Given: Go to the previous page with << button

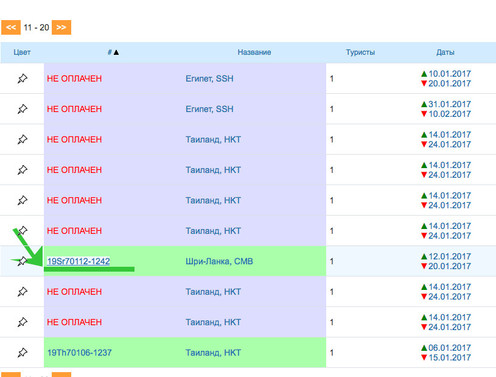Looking at the screenshot, I should pyautogui.click(x=11, y=27).
